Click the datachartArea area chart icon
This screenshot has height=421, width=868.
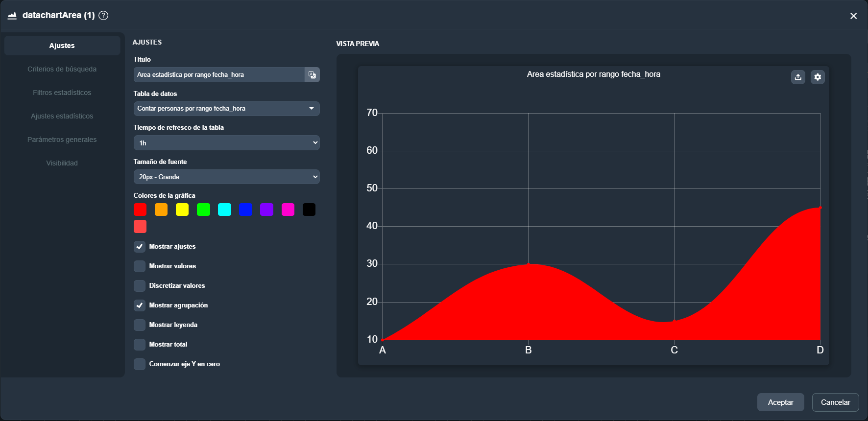12,15
